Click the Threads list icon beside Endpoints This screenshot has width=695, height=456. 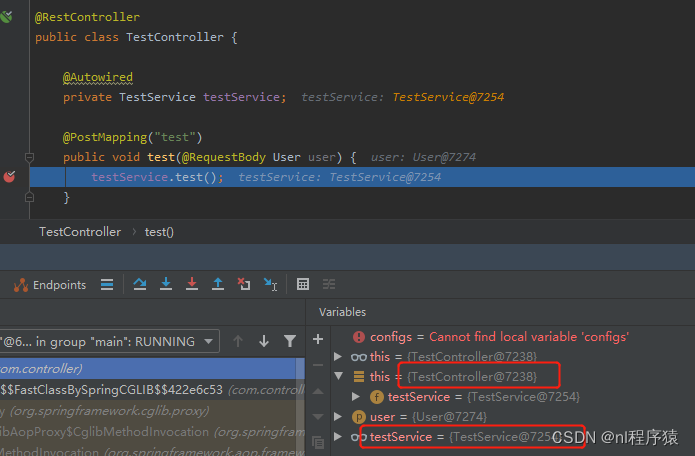(107, 285)
